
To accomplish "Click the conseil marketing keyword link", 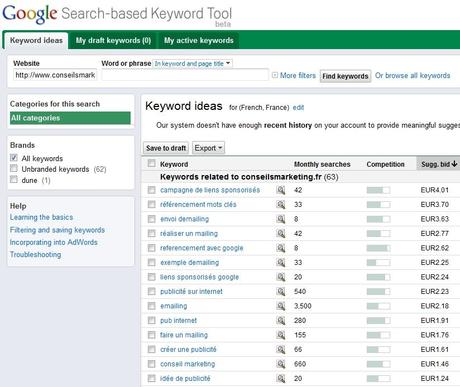I will (188, 364).
